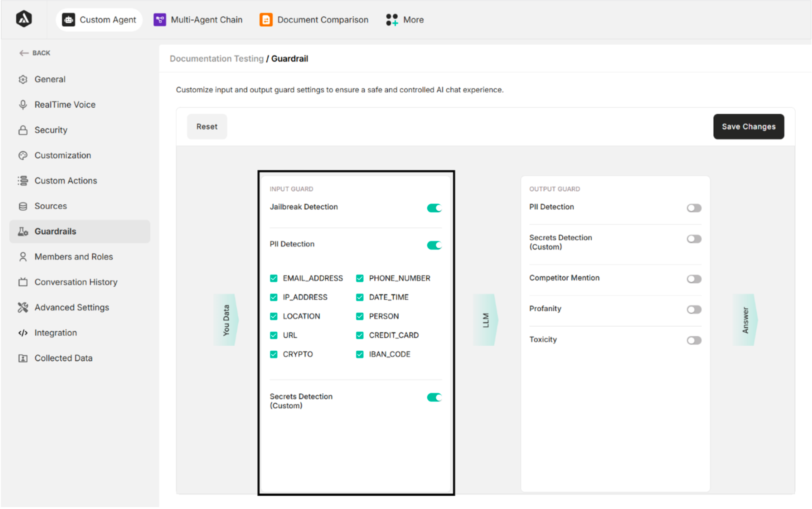The height and width of the screenshot is (509, 812).
Task: Turn on the Toxicity toggle
Action: [694, 340]
